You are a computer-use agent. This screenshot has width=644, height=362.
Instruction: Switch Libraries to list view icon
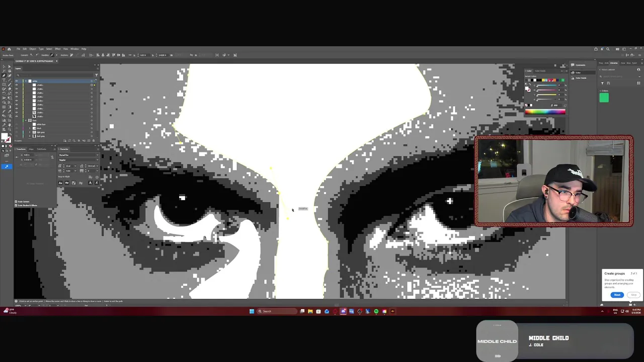tap(638, 83)
